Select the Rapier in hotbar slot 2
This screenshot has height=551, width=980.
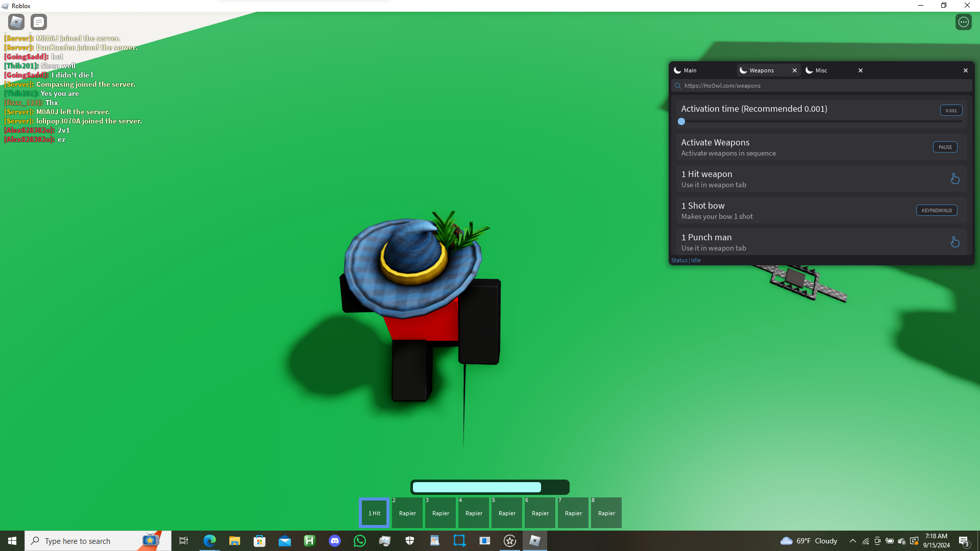coord(407,513)
